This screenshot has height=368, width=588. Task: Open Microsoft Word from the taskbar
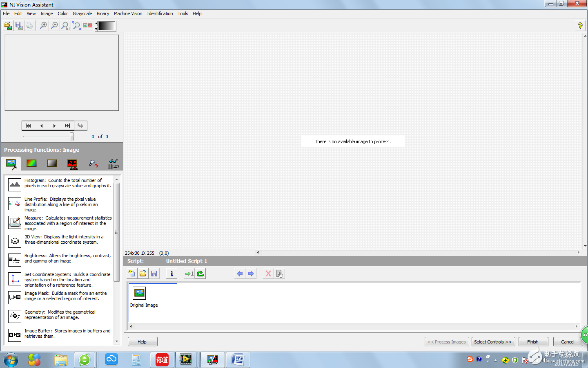click(238, 360)
